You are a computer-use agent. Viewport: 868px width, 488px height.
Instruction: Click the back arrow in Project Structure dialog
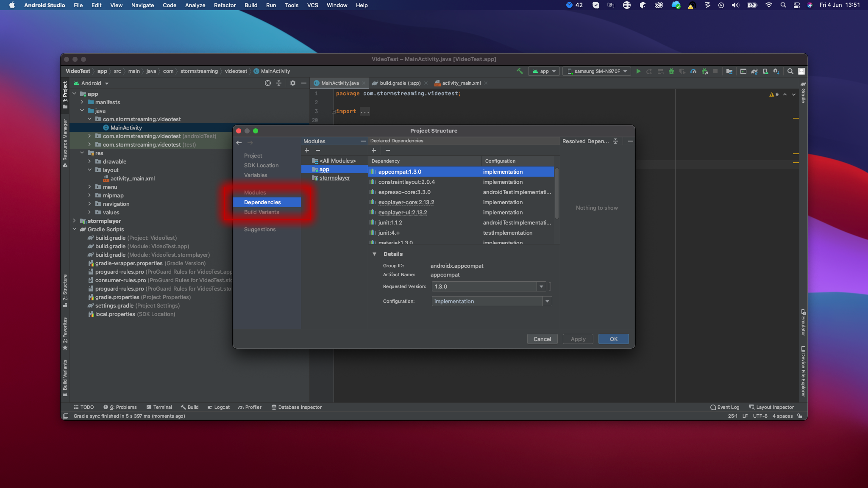pos(239,143)
